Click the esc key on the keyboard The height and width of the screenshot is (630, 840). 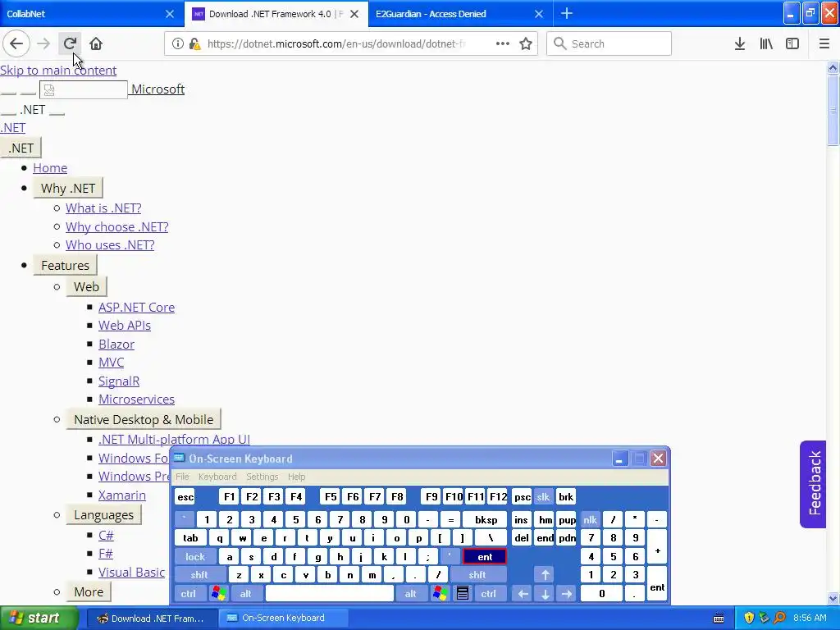[x=185, y=496]
